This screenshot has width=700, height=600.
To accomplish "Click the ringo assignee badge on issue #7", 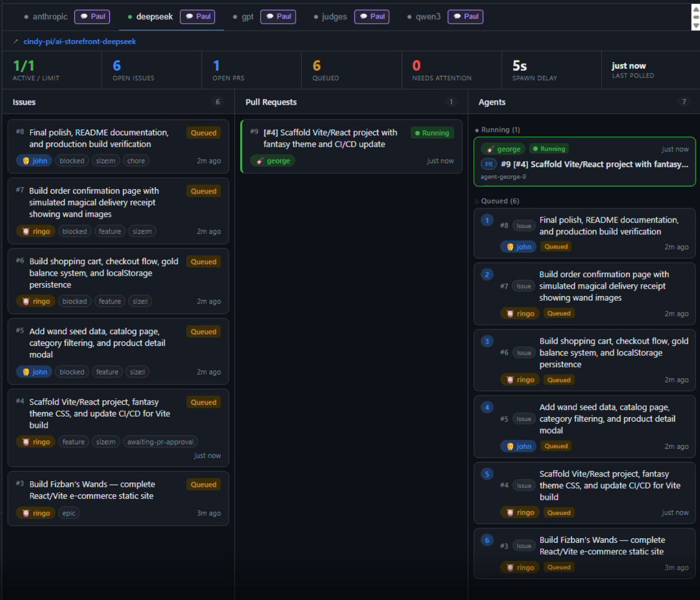I will point(36,231).
